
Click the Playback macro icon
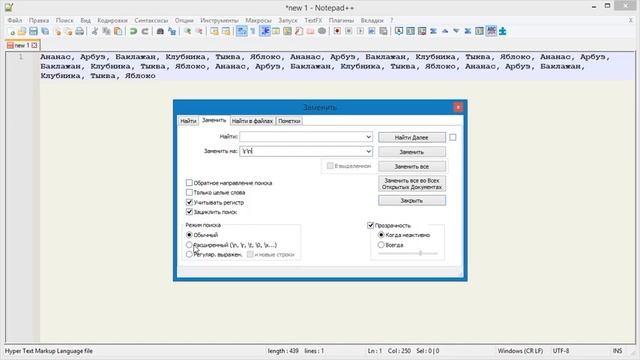tap(360, 31)
